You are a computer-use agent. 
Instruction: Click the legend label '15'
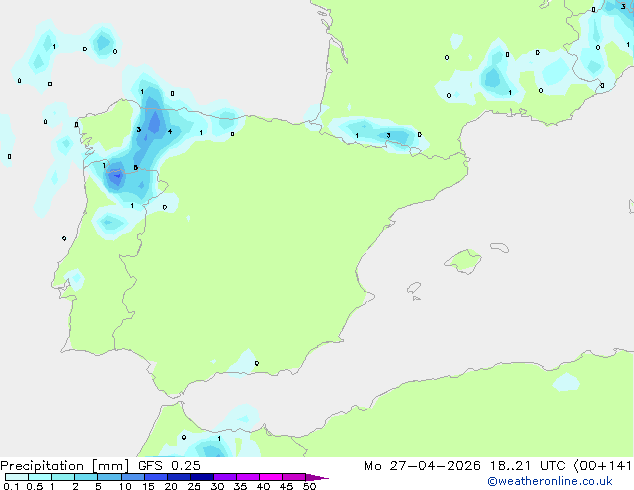pos(148,486)
